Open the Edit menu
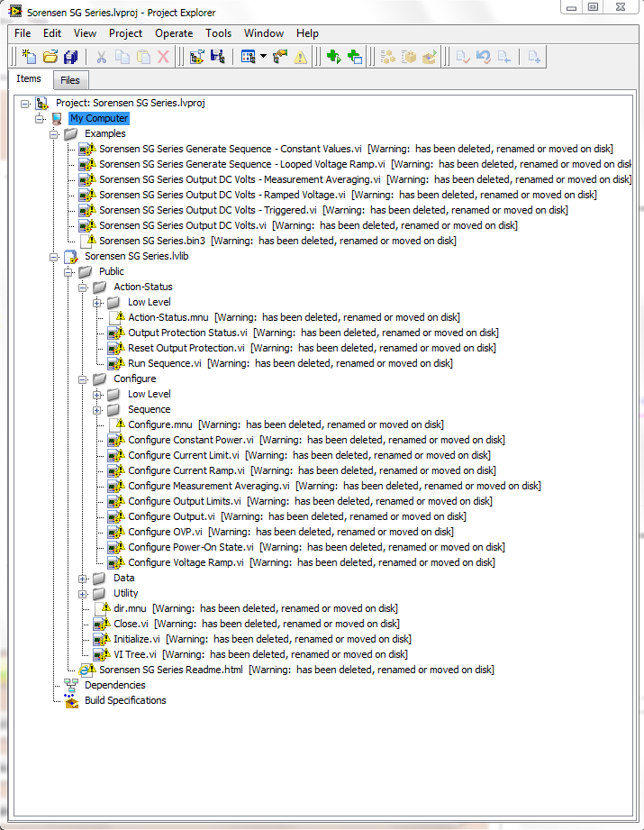The width and height of the screenshot is (644, 830). [52, 33]
